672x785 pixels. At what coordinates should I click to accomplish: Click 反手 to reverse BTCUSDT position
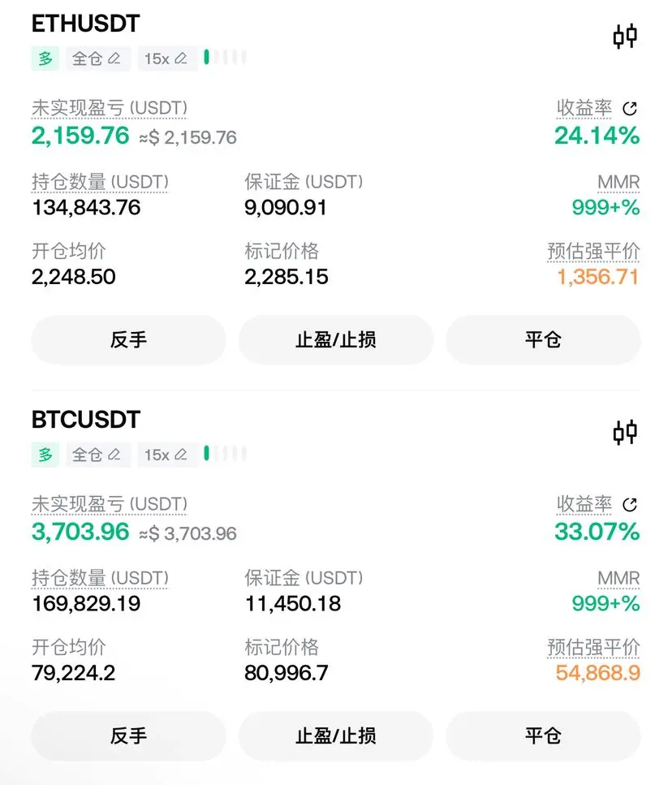tap(128, 736)
